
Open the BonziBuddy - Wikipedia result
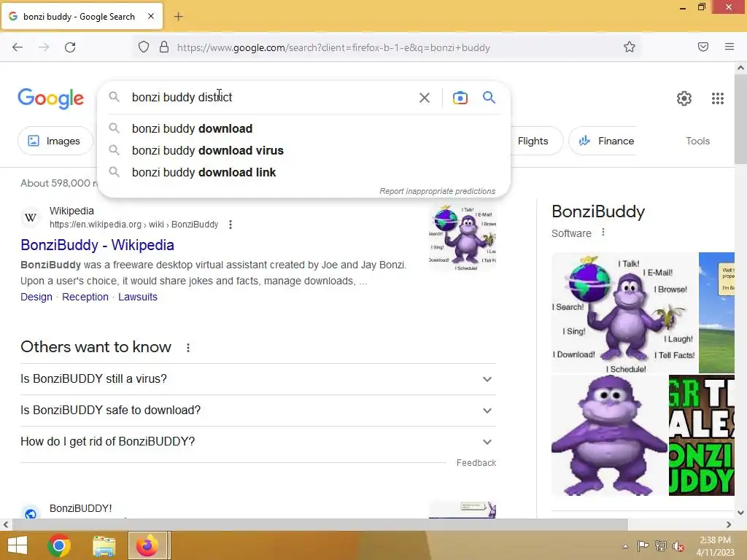tap(97, 245)
